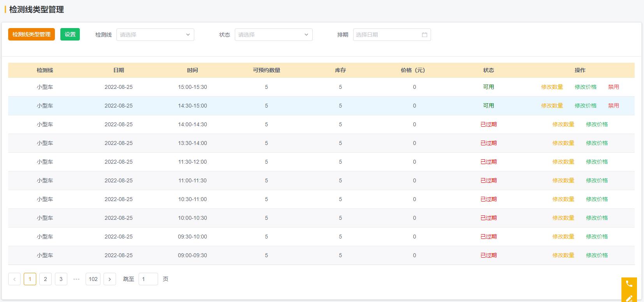Click 修改价格 for 14:30-15:00 row
The width and height of the screenshot is (644, 302).
tap(586, 106)
